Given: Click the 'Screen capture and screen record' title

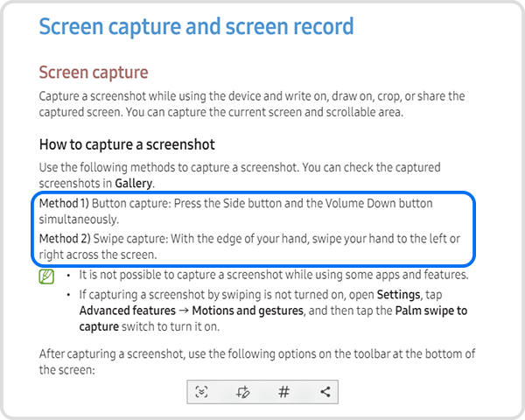Looking at the screenshot, I should [x=196, y=26].
